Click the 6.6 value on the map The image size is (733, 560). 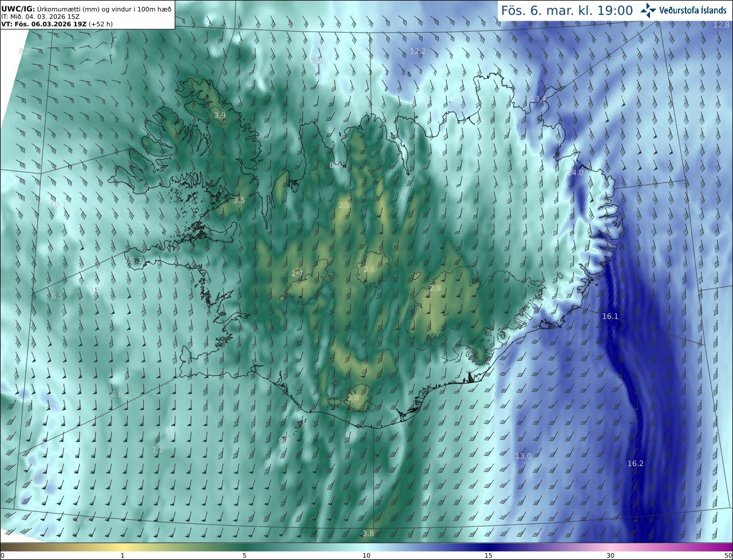click(117, 394)
